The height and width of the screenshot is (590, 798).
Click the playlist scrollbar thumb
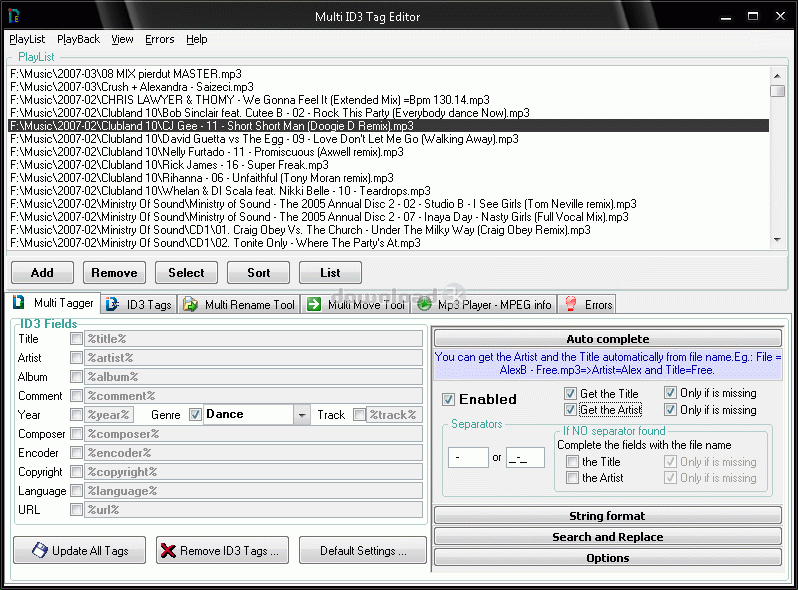[x=777, y=91]
